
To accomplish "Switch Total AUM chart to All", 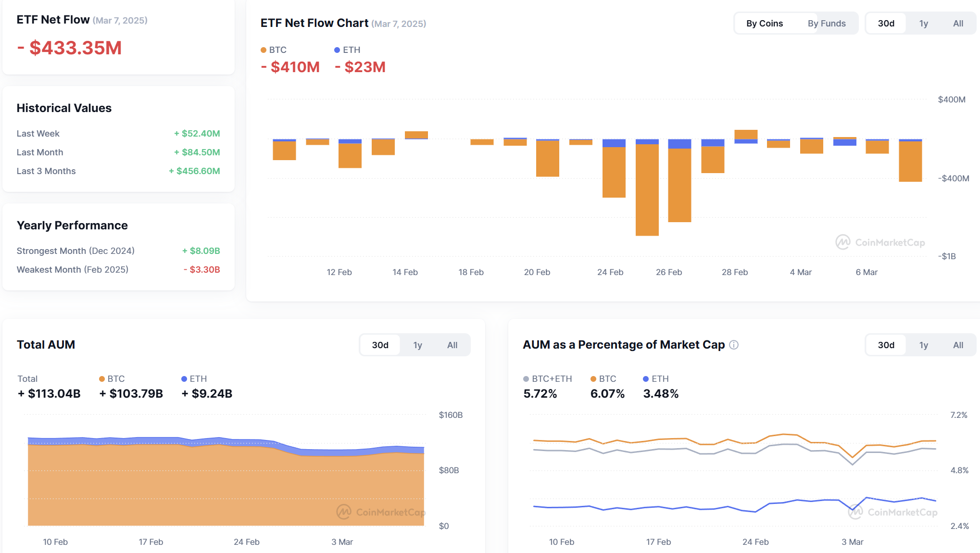I will click(x=452, y=345).
